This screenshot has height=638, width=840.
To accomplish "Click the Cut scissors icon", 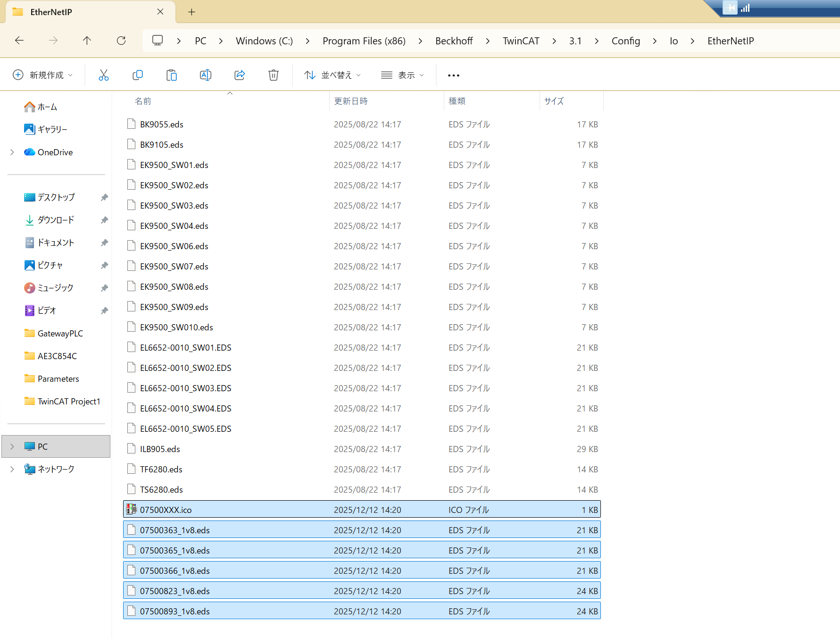I will coord(104,75).
